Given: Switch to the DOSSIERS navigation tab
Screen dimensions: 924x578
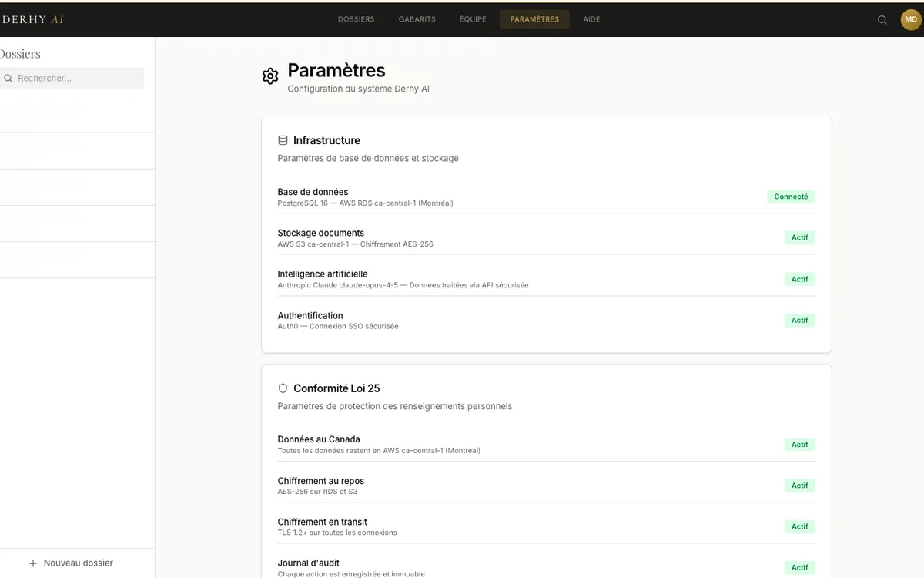Looking at the screenshot, I should pyautogui.click(x=356, y=19).
